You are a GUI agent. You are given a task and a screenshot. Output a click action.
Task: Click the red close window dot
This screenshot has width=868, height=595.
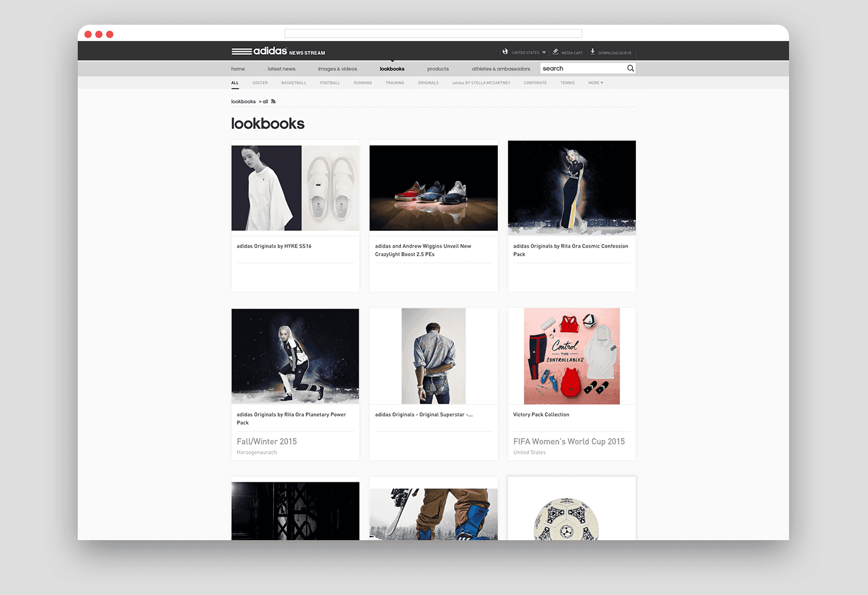pyautogui.click(x=88, y=34)
